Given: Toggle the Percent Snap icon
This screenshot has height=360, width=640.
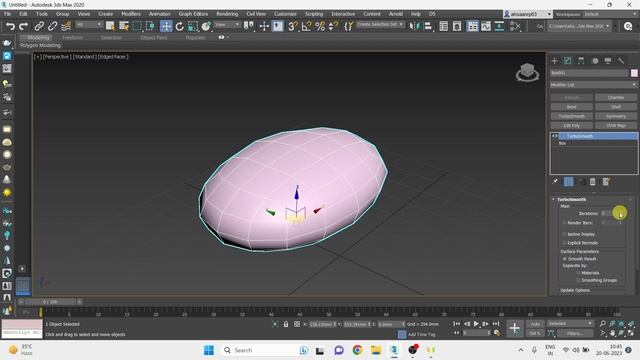Looking at the screenshot, I should coord(320,26).
